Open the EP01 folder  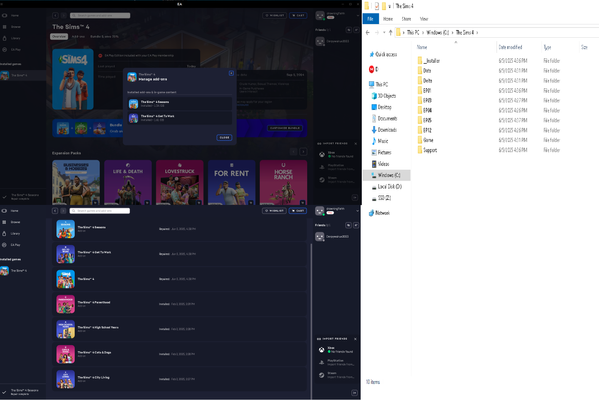[427, 91]
